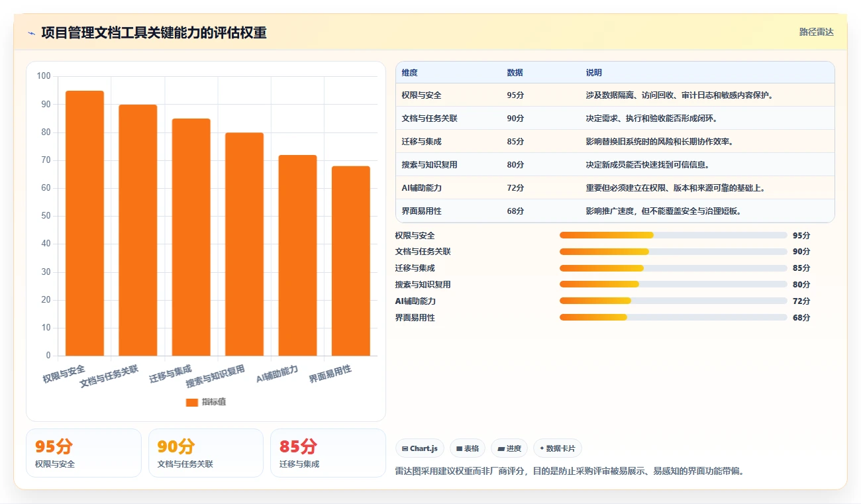This screenshot has height=504, width=861.
Task: Click the 50 tick on the chart y-axis
Action: click(x=46, y=216)
